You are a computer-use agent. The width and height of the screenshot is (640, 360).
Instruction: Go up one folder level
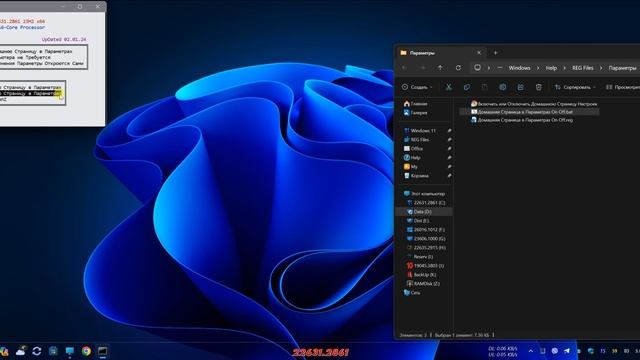tap(440, 68)
